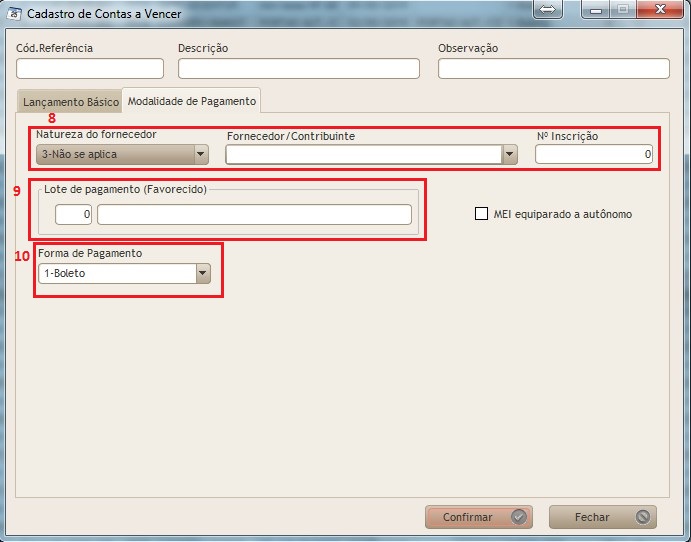Click the Lote de pagamento code field
Image resolution: width=691 pixels, height=542 pixels.
point(73,215)
